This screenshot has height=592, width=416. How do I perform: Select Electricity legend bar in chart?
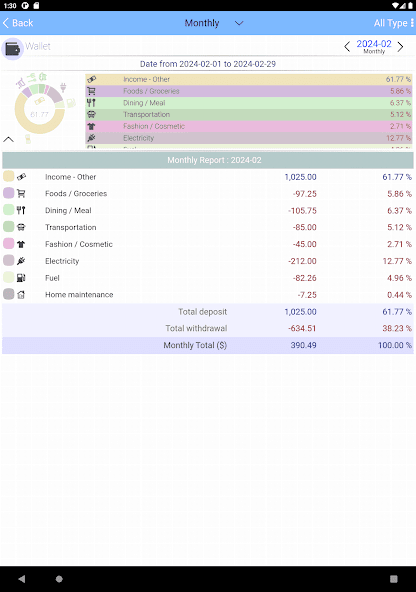click(249, 138)
